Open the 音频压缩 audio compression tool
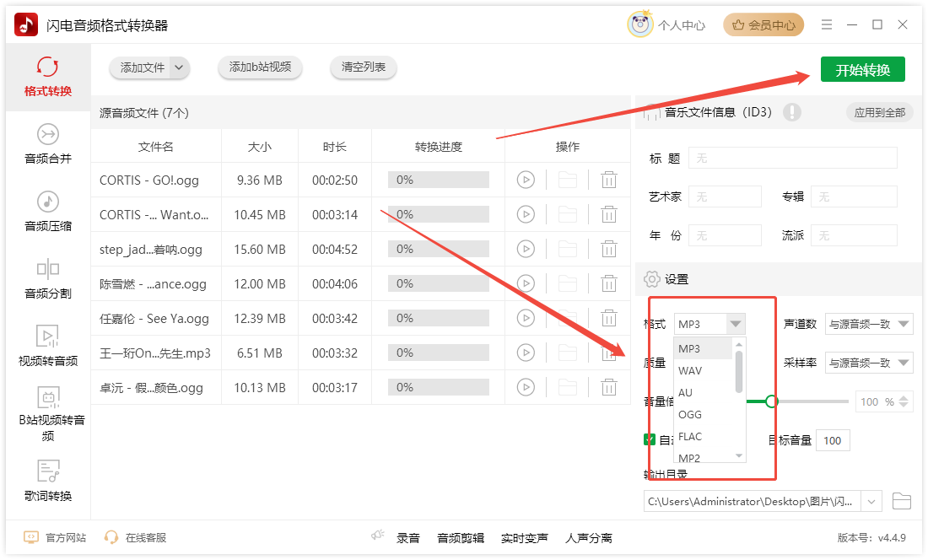Image resolution: width=928 pixels, height=560 pixels. click(48, 211)
